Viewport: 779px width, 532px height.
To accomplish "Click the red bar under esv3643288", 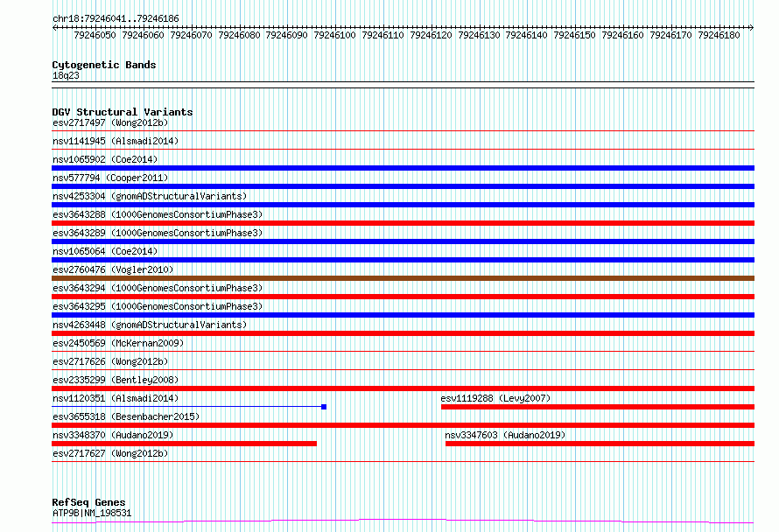I will point(403,223).
